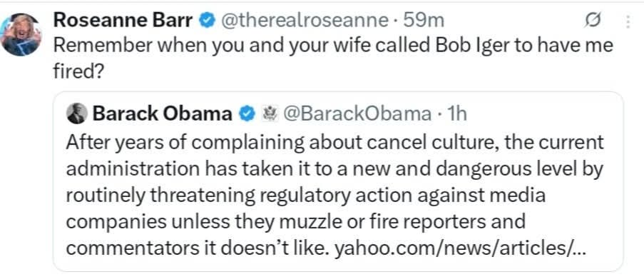Follow the yahoo.com/news/articles link
The width and height of the screenshot is (644, 277).
pyautogui.click(x=456, y=251)
